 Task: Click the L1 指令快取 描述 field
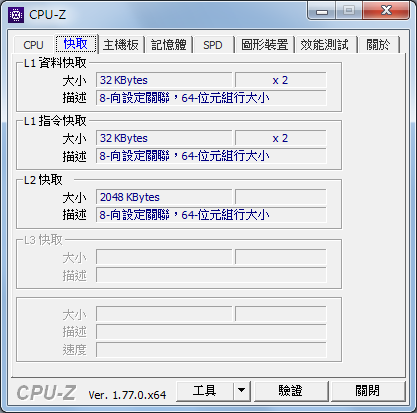211,156
